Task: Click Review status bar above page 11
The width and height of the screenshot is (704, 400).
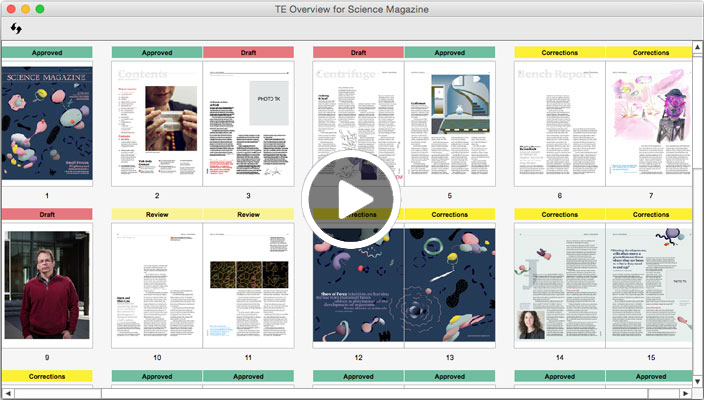Action: pyautogui.click(x=248, y=215)
